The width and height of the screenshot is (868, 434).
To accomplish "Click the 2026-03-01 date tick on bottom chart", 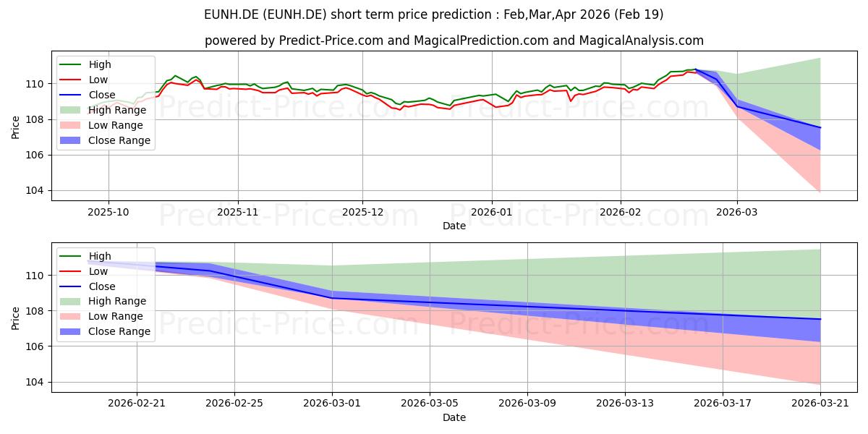I will click(x=333, y=404).
